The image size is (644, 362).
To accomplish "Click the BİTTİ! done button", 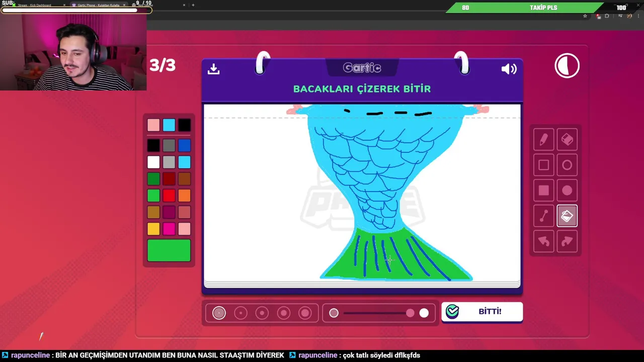I will (x=482, y=312).
